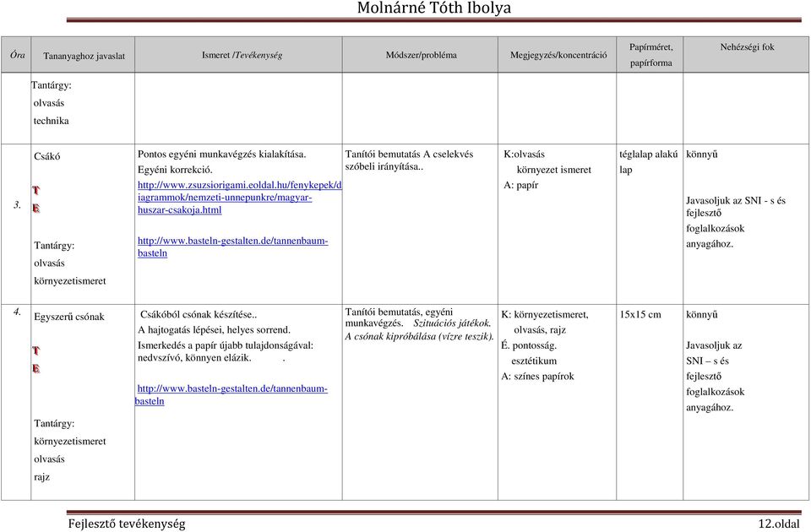Click the 'Egyszerű csónak' topic text
Viewport: 811px width, 532px height.
coord(69,317)
